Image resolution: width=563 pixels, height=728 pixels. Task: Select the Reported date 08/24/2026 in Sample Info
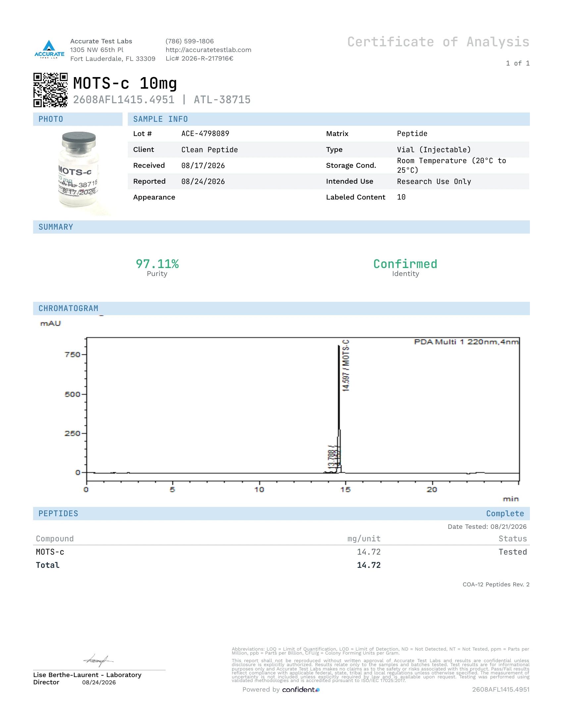click(203, 181)
